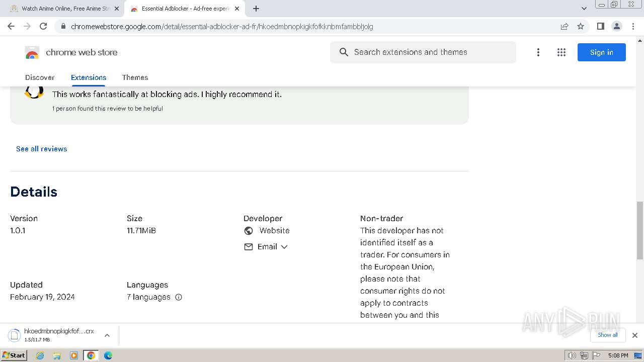
Task: Click the Sign in button
Action: (x=601, y=52)
